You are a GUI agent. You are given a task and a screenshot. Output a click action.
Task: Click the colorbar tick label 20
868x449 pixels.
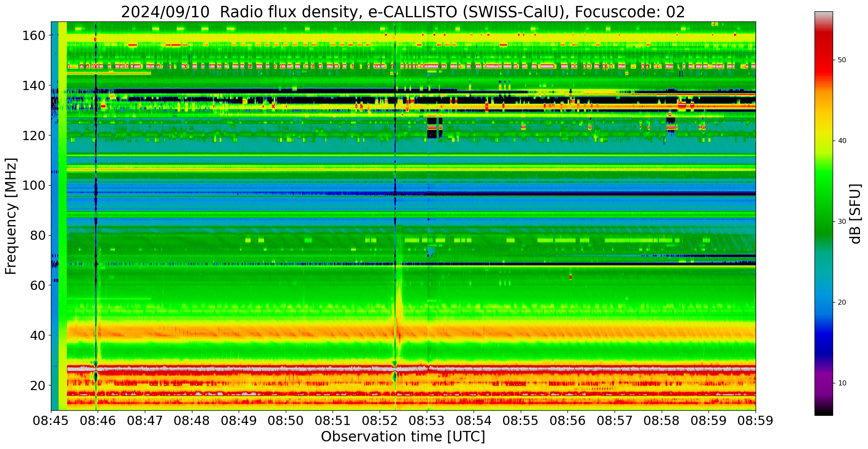click(842, 303)
